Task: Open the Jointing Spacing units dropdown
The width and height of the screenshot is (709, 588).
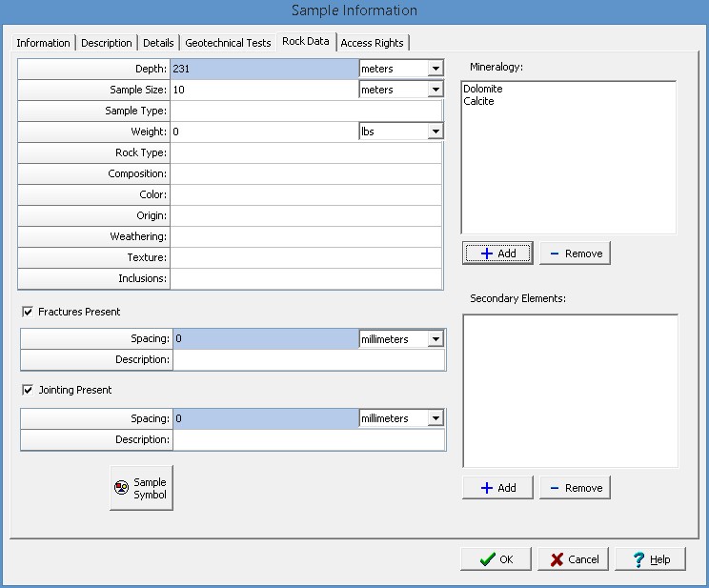Action: tap(436, 418)
